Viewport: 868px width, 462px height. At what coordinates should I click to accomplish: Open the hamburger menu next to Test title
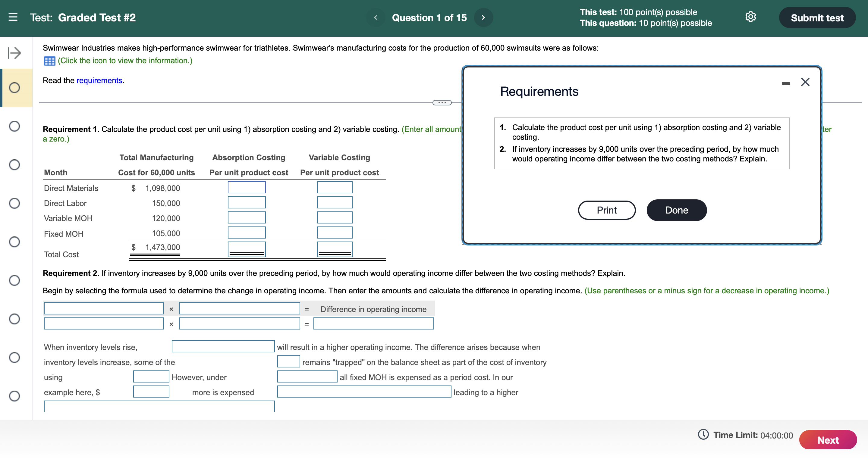coord(13,17)
